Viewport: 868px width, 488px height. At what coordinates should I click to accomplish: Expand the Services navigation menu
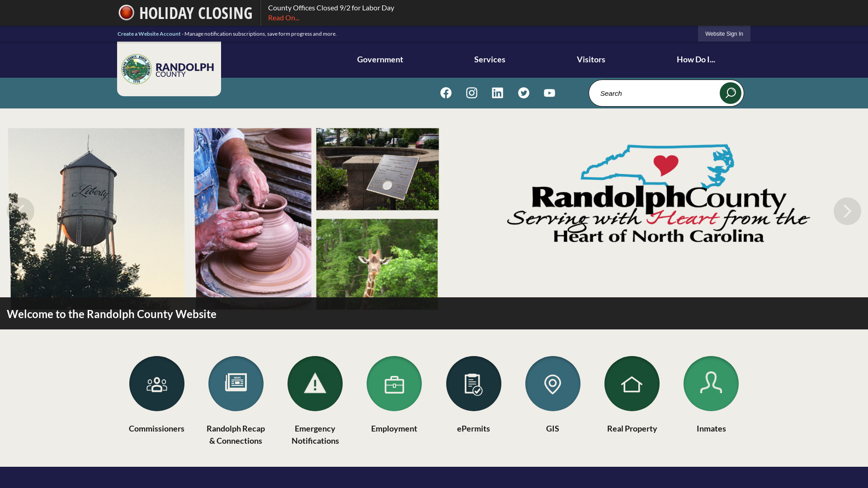tap(490, 59)
